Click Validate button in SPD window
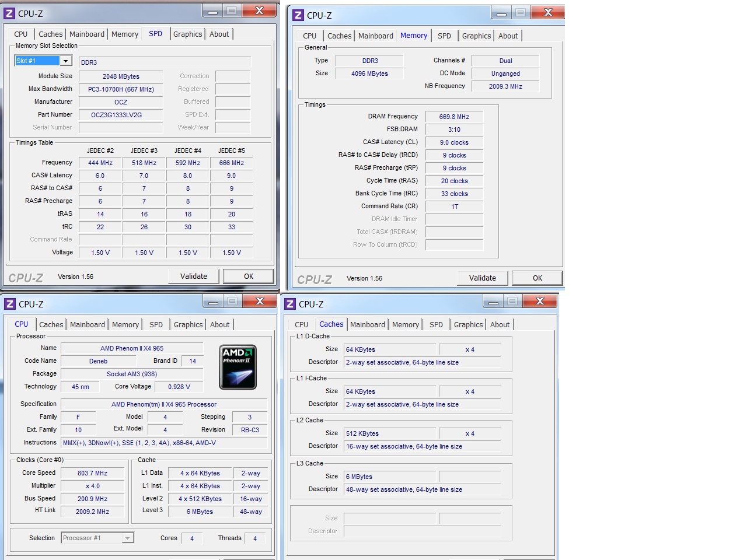Screen dimensions: 747x560 (194, 276)
